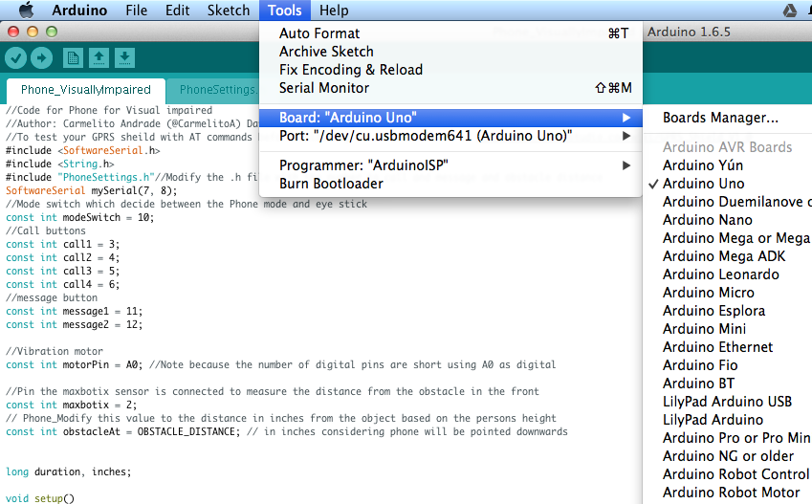
Task: Click the Upload arrow toolbar icon
Action: tap(41, 57)
